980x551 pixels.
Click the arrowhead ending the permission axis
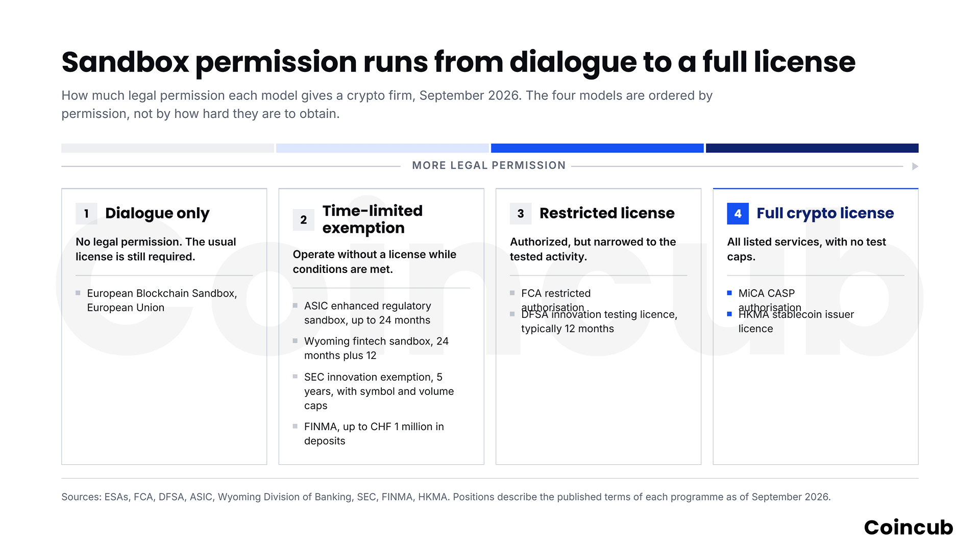point(915,166)
